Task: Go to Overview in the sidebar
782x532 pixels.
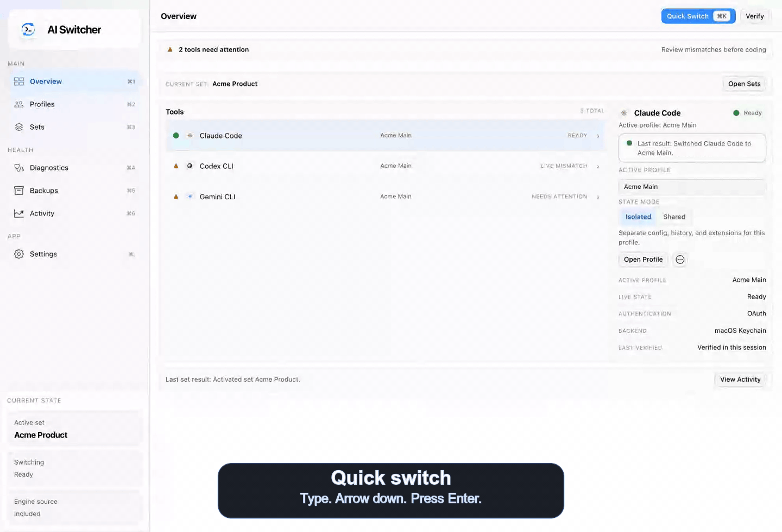Action: (x=74, y=81)
